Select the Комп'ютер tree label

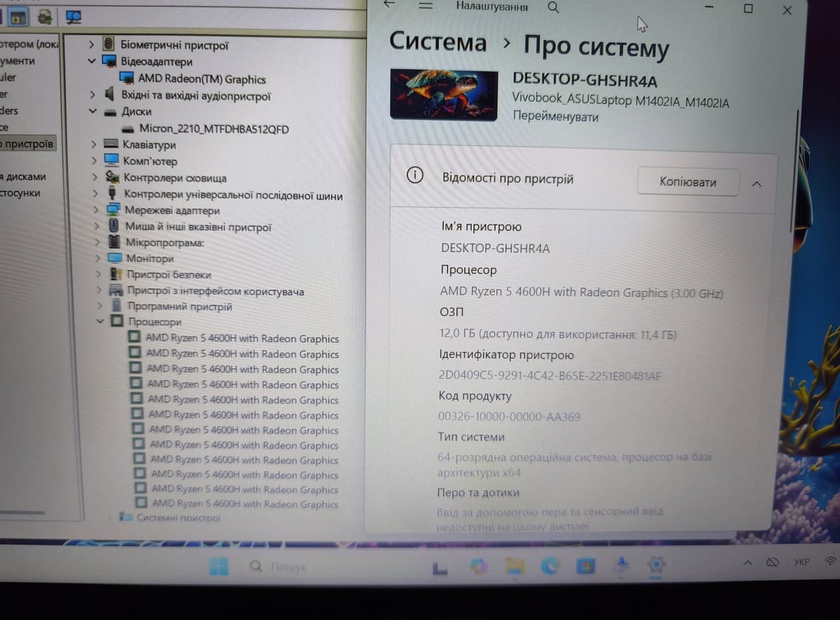click(150, 161)
